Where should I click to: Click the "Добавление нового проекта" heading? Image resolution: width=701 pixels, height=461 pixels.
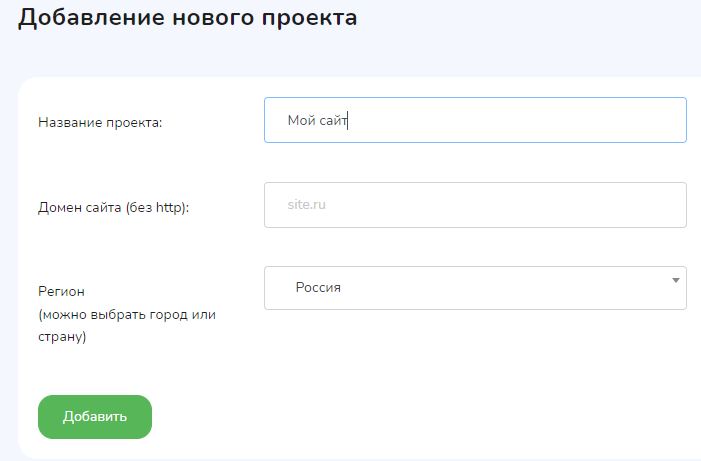[x=188, y=18]
